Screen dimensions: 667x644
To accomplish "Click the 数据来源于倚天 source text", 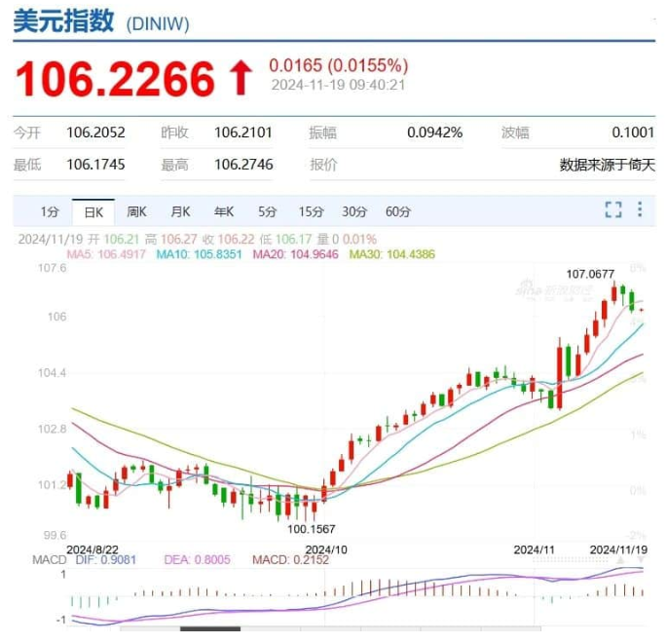I will [x=606, y=165].
